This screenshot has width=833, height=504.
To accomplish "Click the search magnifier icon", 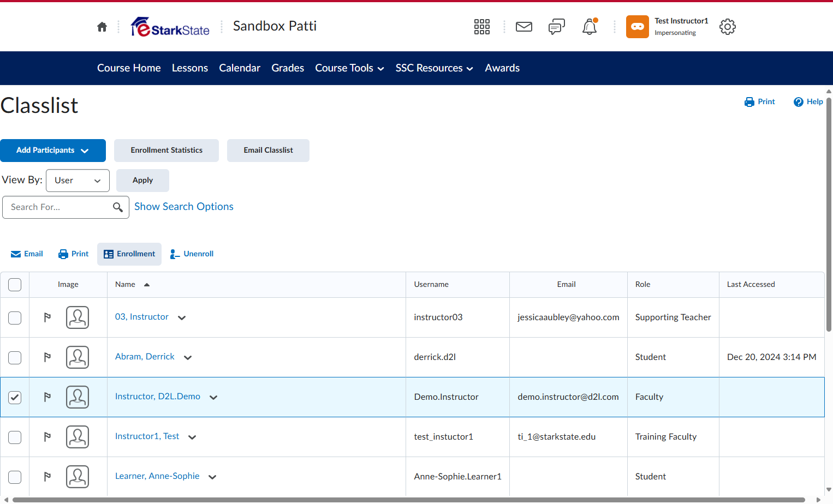I will coord(118,207).
